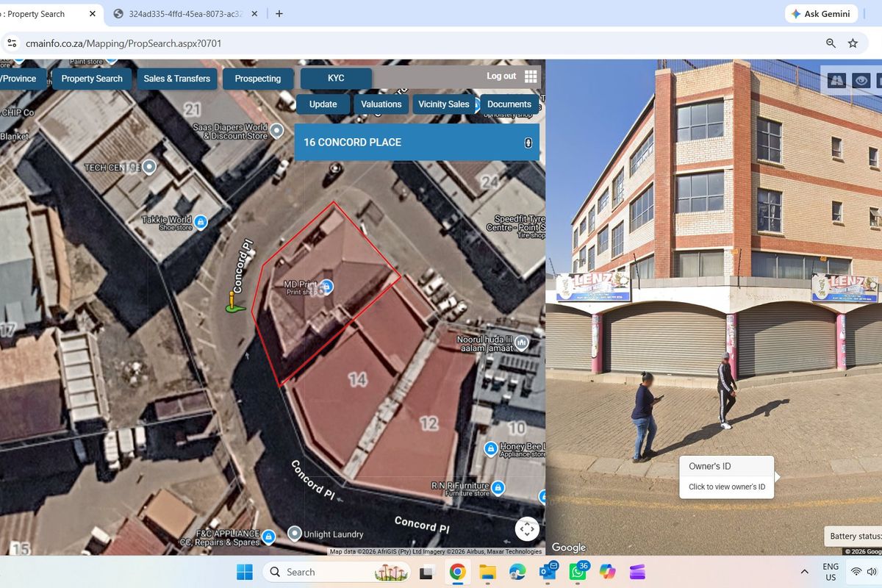Select the TECH CENTRE map pin
882x588 pixels.
(x=149, y=168)
